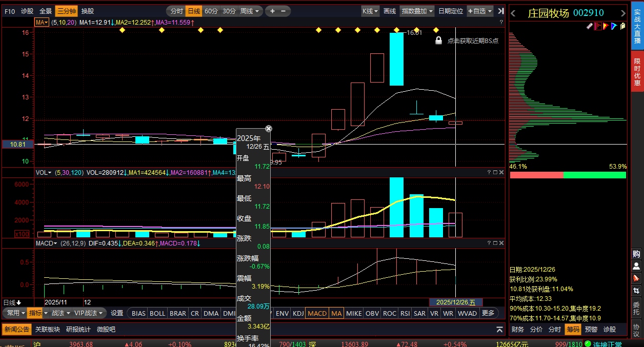Enable the 三分钟 view mode

pos(67,11)
